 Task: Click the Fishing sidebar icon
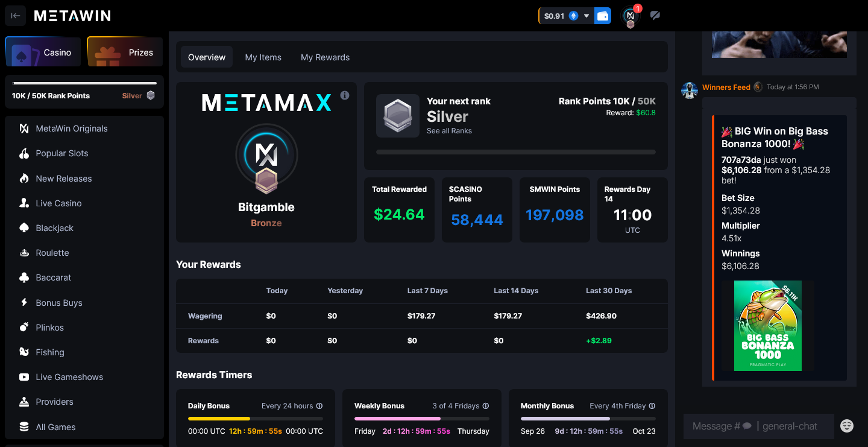point(24,352)
